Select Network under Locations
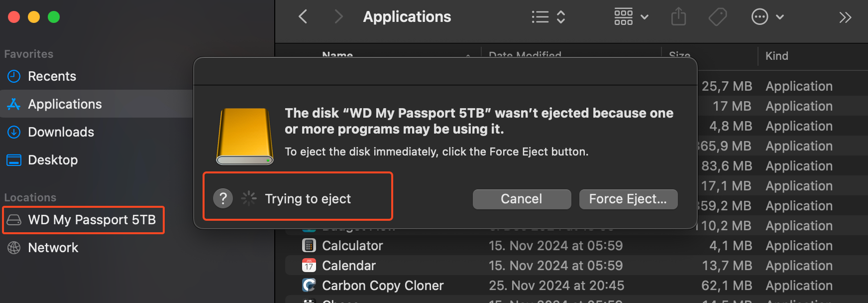 pos(53,247)
